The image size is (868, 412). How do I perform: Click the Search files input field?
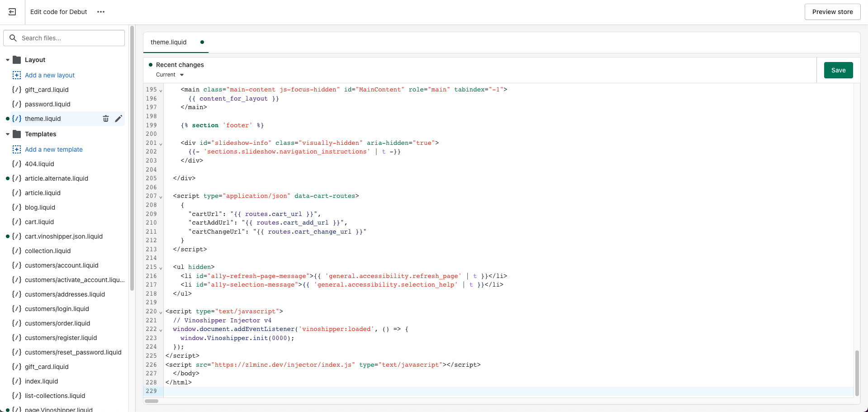pos(64,38)
